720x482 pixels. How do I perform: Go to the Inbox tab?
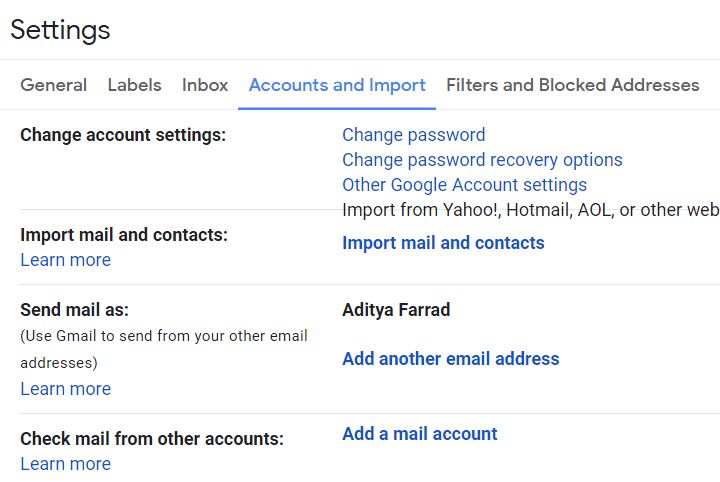click(205, 85)
